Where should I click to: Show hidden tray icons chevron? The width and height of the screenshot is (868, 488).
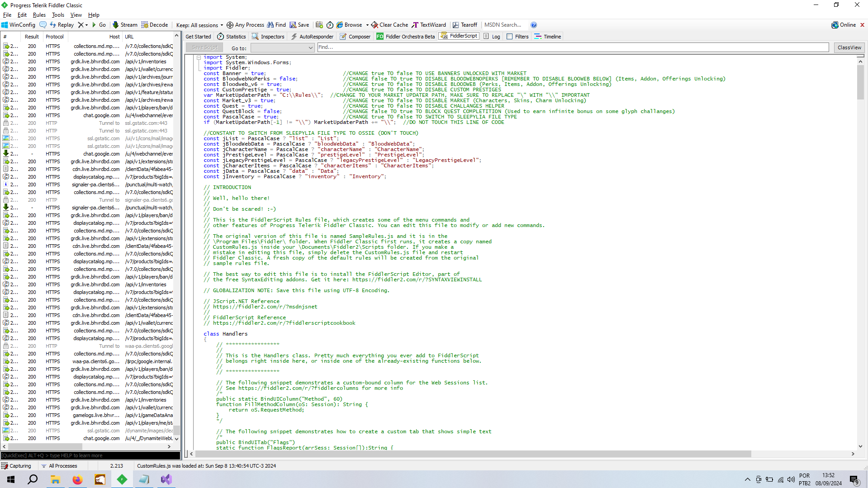click(x=747, y=479)
